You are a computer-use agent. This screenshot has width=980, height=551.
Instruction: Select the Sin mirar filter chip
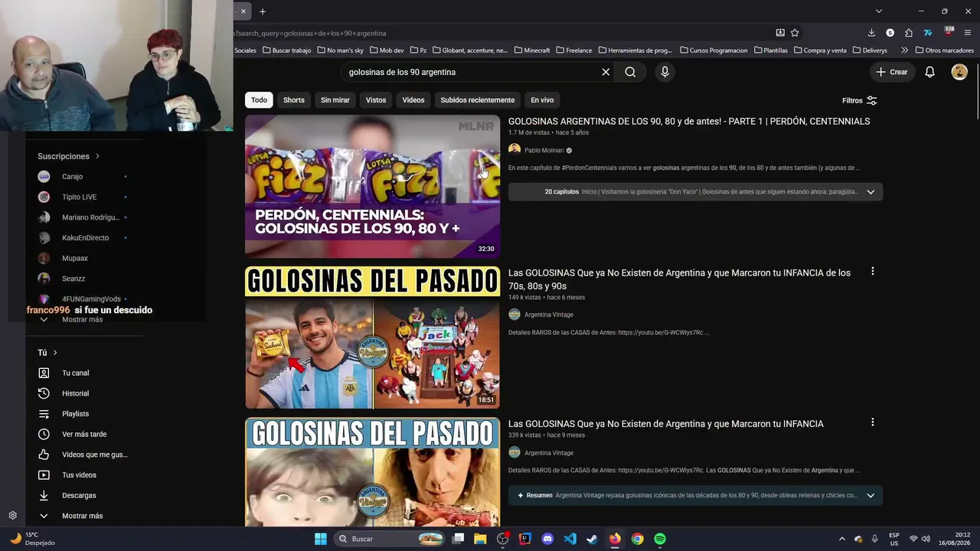click(x=335, y=100)
